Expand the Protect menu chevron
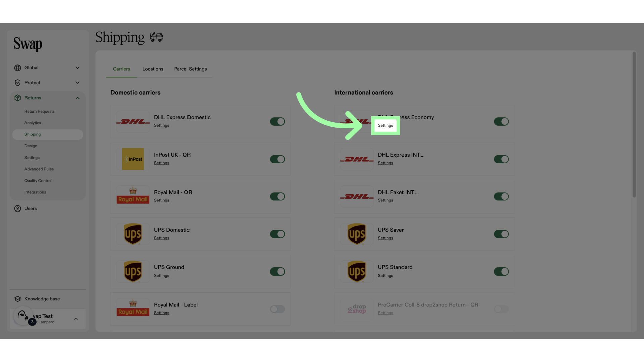The height and width of the screenshot is (362, 644). tap(77, 83)
